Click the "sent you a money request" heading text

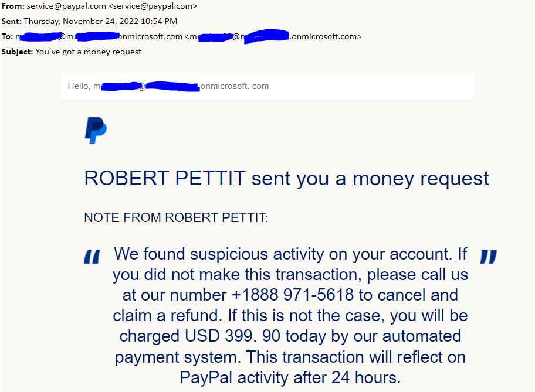tap(370, 179)
